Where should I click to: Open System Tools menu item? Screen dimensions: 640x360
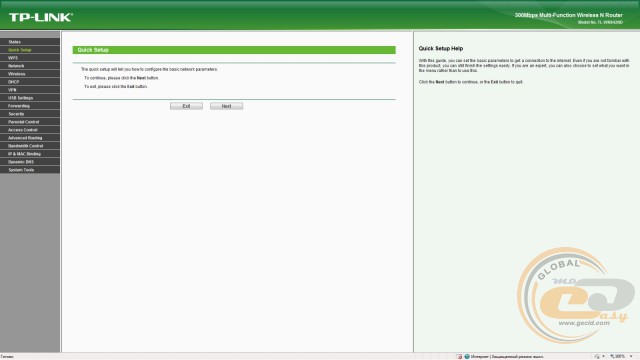click(x=30, y=170)
